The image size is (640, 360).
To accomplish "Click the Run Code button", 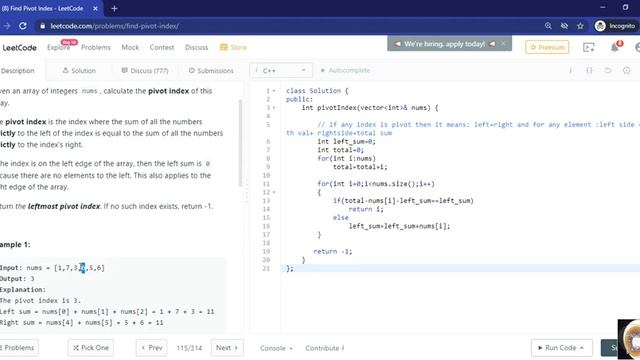I will click(x=561, y=348).
